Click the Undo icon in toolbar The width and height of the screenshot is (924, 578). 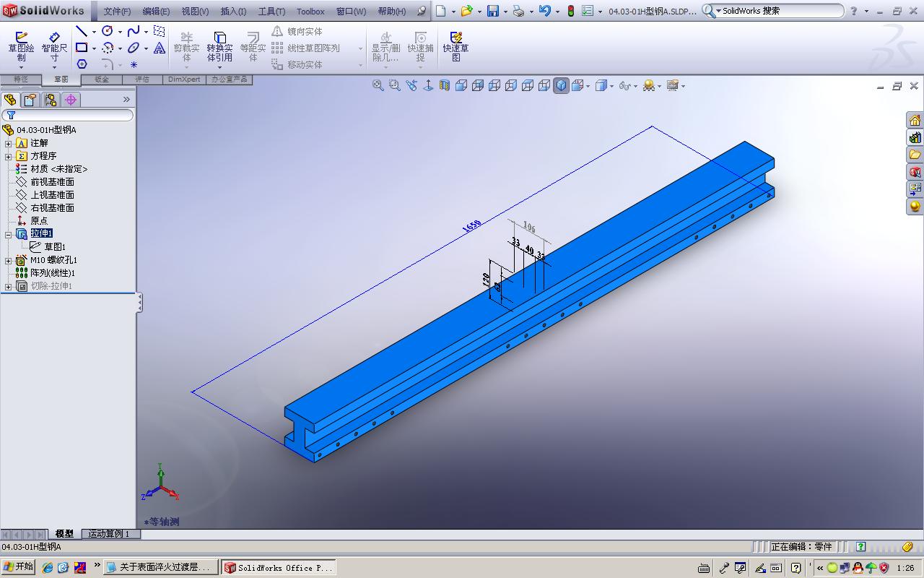click(x=544, y=11)
